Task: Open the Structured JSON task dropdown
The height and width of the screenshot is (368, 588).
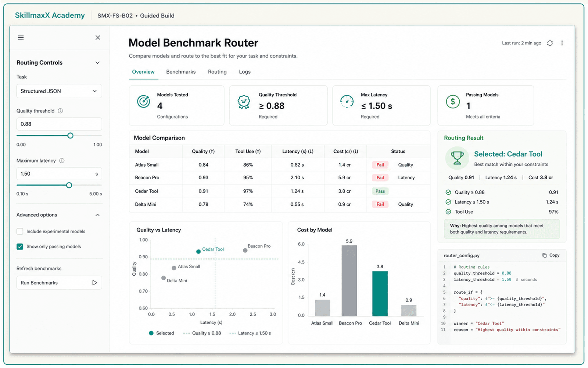Action: (x=59, y=91)
